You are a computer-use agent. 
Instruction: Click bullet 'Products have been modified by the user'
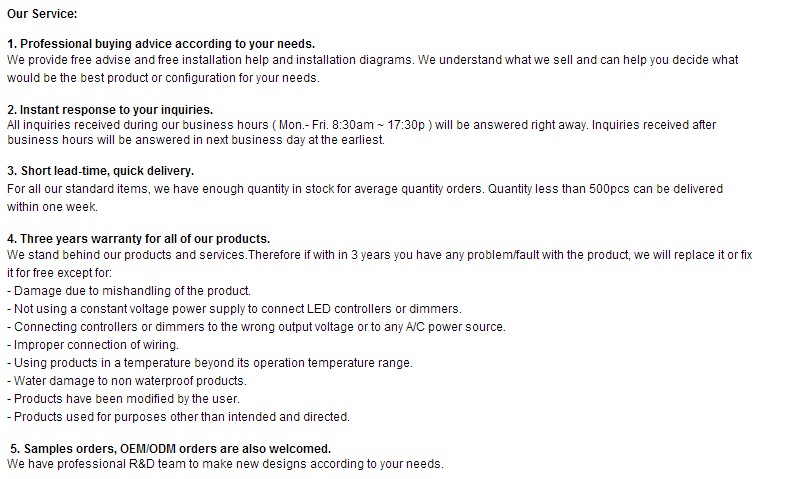tap(123, 399)
